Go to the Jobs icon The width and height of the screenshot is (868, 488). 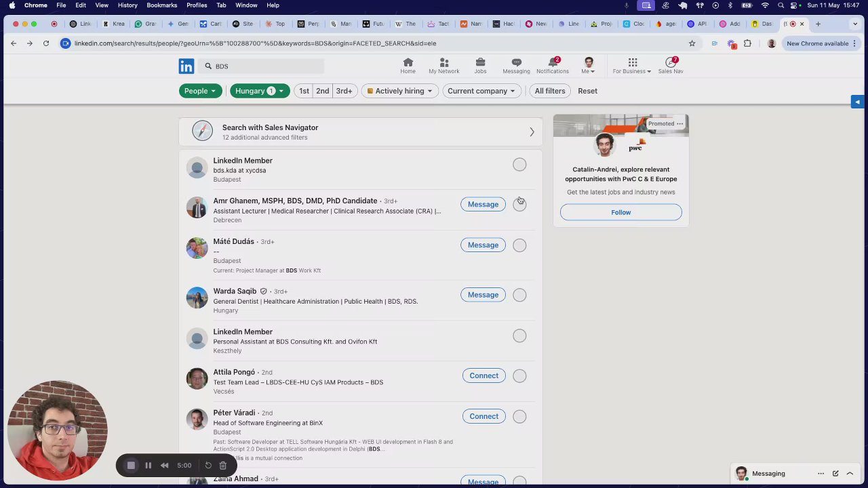click(x=480, y=66)
